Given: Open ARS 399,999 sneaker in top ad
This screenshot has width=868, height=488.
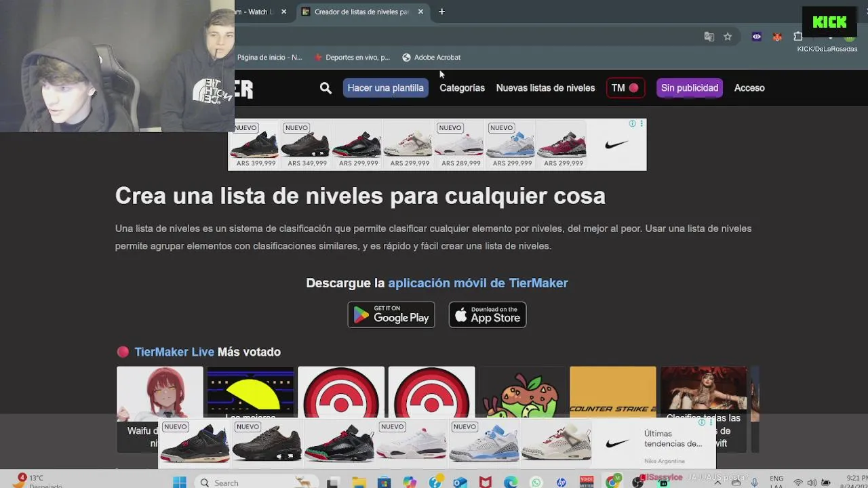Looking at the screenshot, I should coord(256,144).
